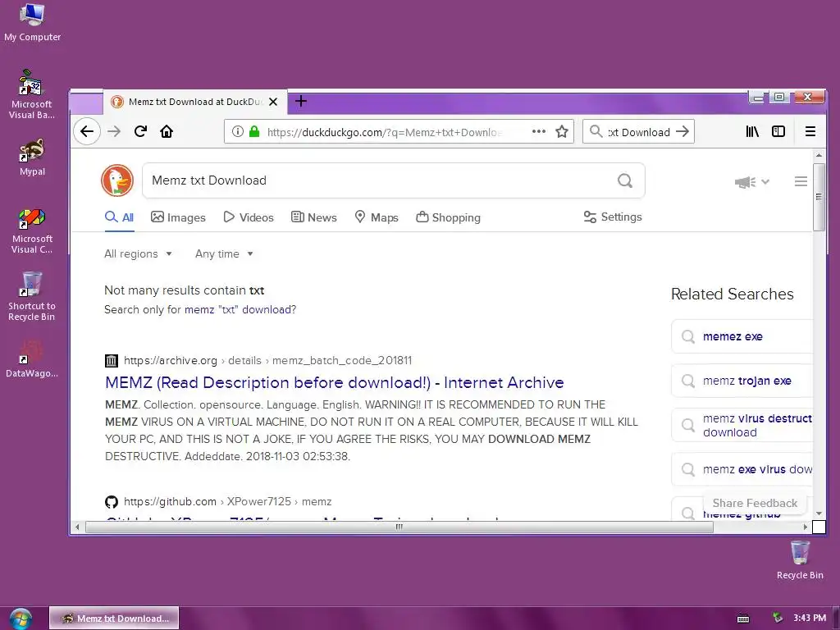Open Shortcut to Recycle Bin icon
Screen dimensions: 840x630
[32, 296]
